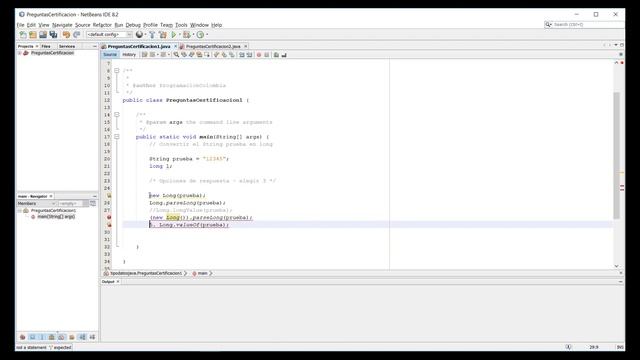This screenshot has height=360, width=640.
Task: Toggle Show Inherited Members in Navigator
Action: pos(22,337)
